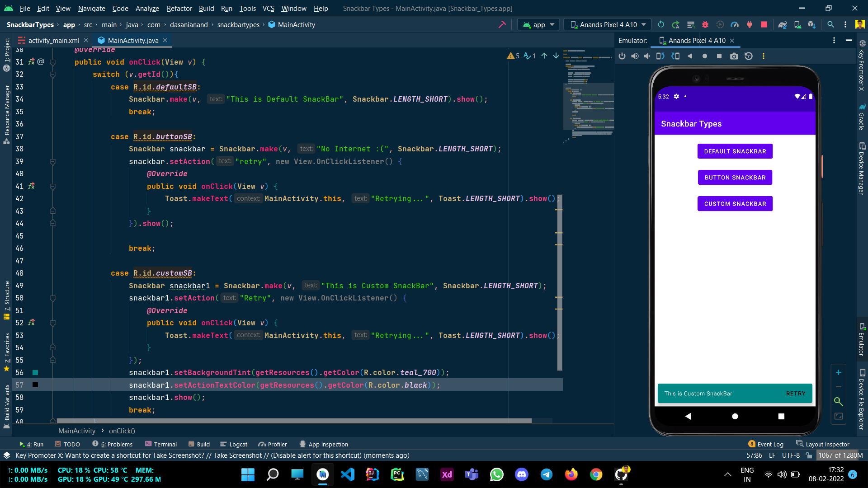
Task: Open WhatsApp from the Windows taskbar
Action: click(496, 474)
